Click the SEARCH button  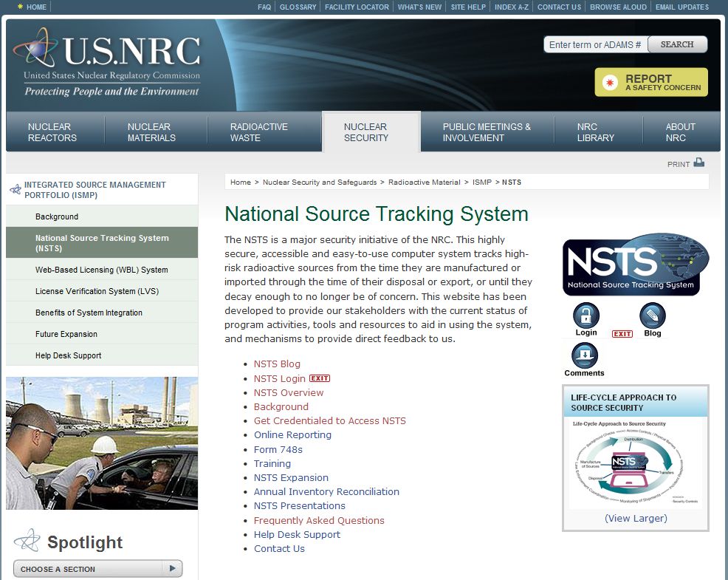point(677,44)
